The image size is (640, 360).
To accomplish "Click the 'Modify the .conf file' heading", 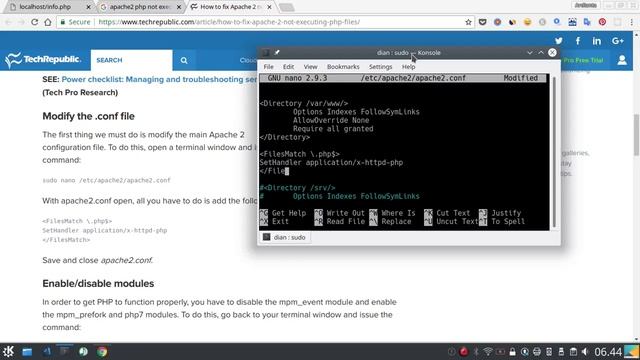I will coord(89,116).
